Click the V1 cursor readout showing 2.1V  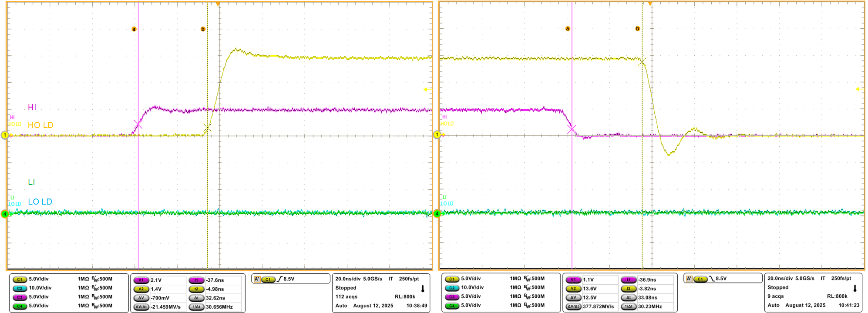pyautogui.click(x=141, y=280)
